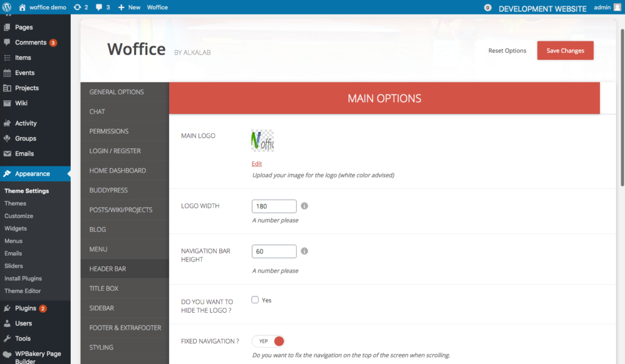Click the Events calendar icon in sidebar
The image size is (625, 364).
(x=7, y=73)
